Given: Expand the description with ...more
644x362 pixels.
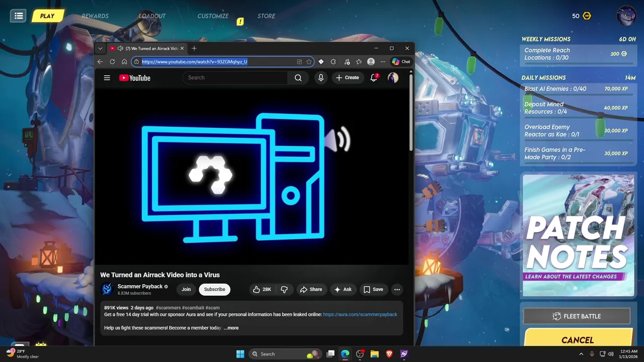Looking at the screenshot, I should (x=231, y=328).
